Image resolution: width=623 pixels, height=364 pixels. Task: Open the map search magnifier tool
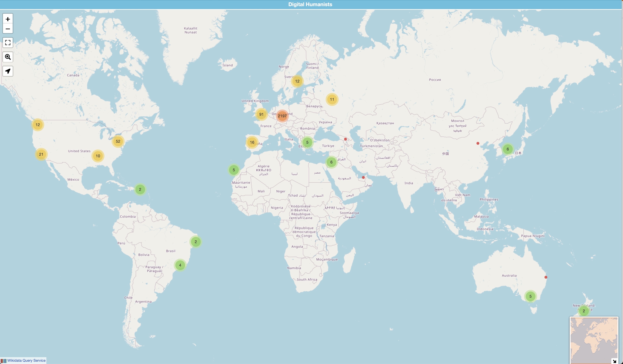pos(8,57)
